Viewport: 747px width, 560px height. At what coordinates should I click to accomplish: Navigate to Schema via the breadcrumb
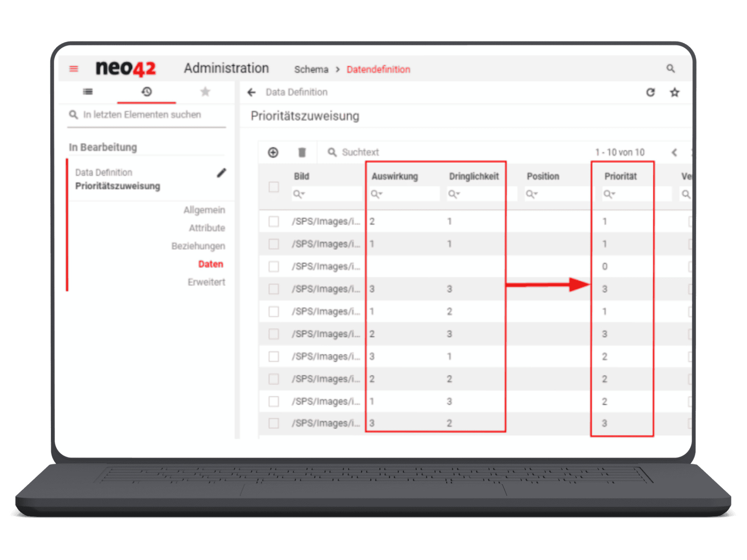[x=311, y=69]
